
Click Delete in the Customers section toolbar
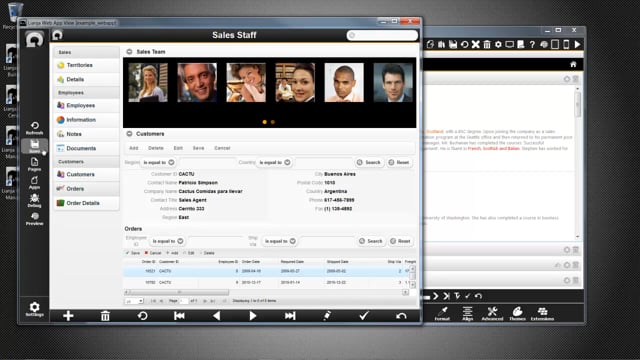pos(156,148)
